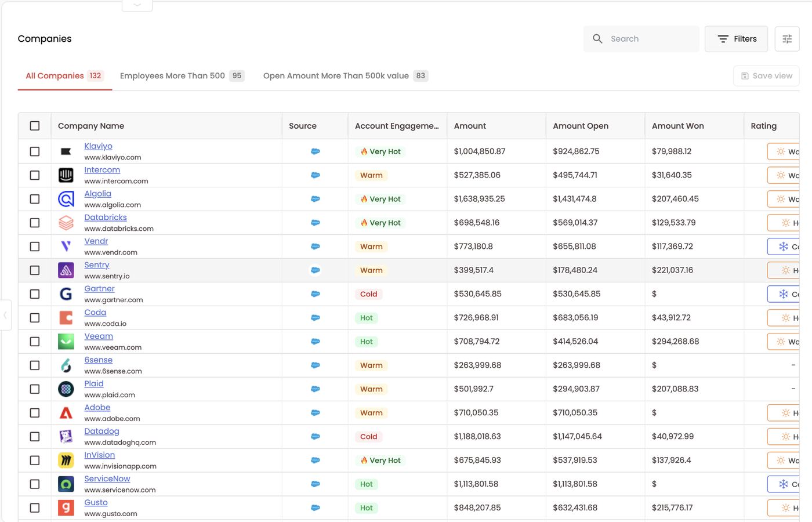Viewport: 812px width, 522px height.
Task: Click Salesforce source icon in Algolia row
Action: (x=316, y=199)
